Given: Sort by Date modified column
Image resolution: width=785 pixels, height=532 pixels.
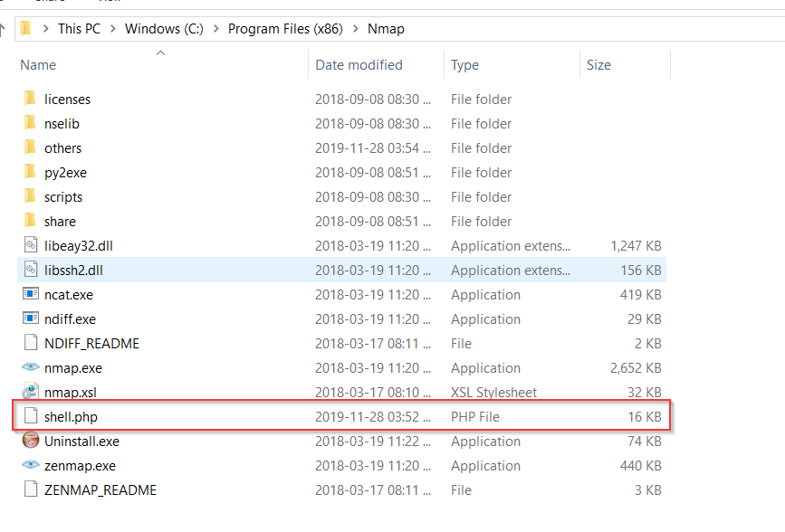Looking at the screenshot, I should pyautogui.click(x=359, y=65).
